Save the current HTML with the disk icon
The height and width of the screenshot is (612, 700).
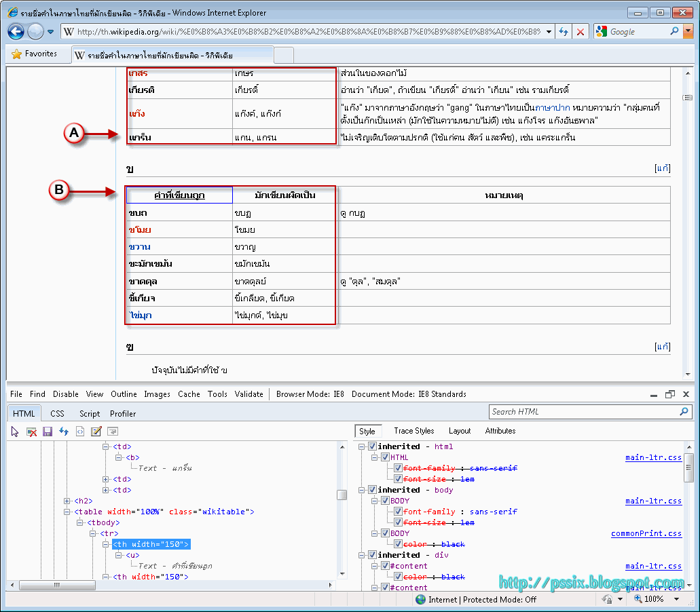click(47, 432)
